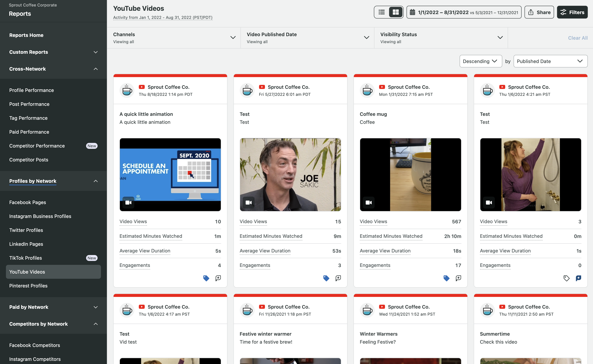This screenshot has height=364, width=593.
Task: Click reply icon on A quick little animation card
Action: click(x=218, y=278)
